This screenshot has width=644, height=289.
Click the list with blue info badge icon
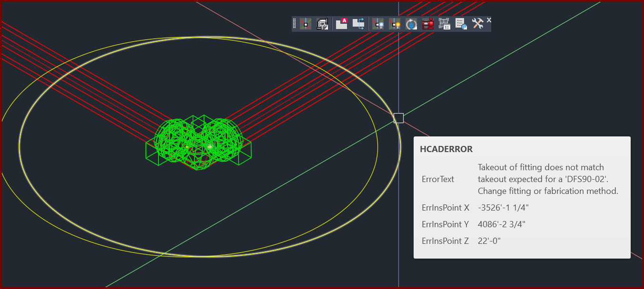pos(461,24)
